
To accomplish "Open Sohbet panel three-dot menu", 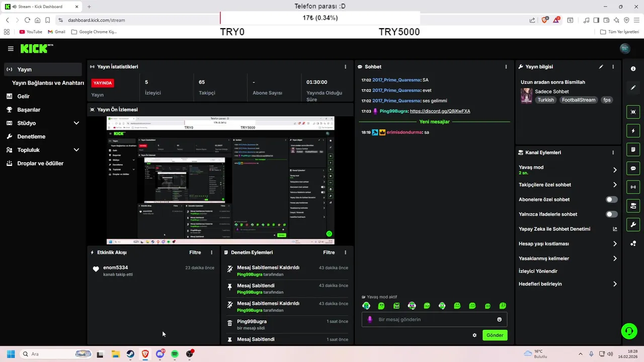I will pyautogui.click(x=506, y=66).
